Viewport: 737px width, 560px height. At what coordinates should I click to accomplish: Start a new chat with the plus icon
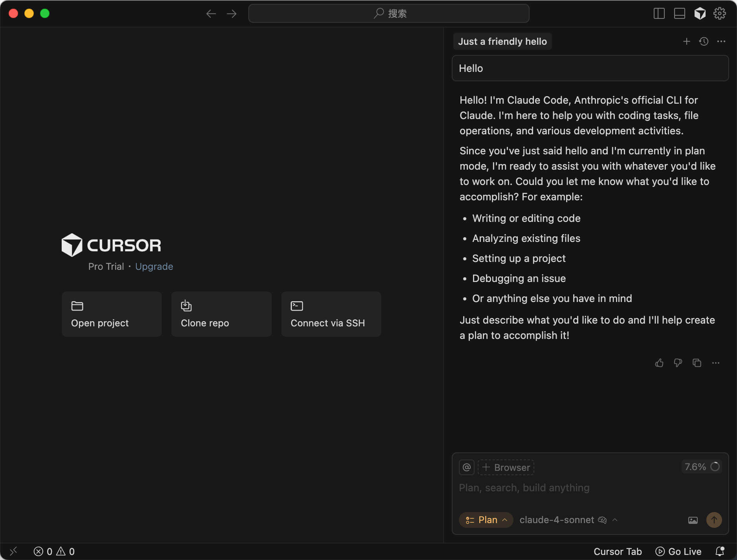click(x=687, y=41)
